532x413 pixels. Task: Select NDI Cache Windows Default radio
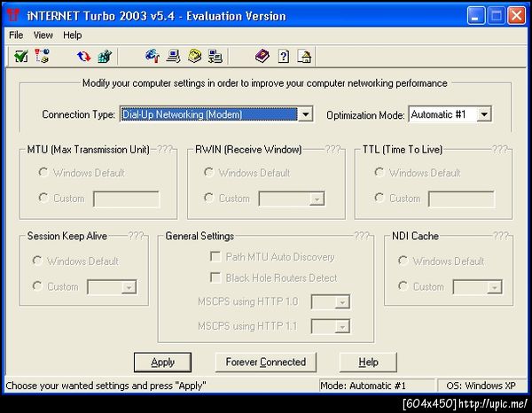coord(403,261)
